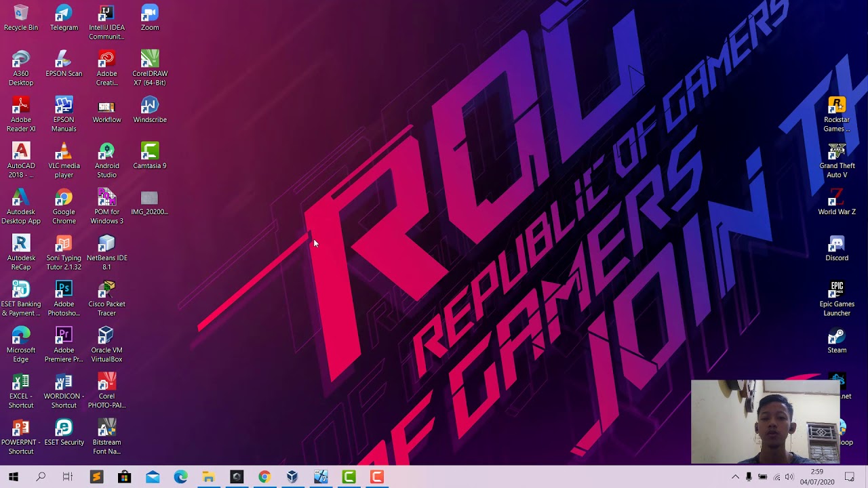Click the Edge icon in the taskbar
The height and width of the screenshot is (488, 868).
tap(180, 477)
